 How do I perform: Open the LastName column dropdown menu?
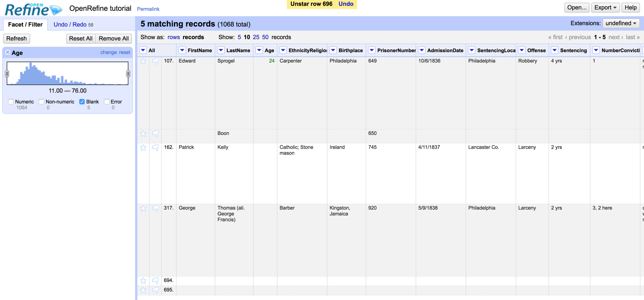pos(221,50)
